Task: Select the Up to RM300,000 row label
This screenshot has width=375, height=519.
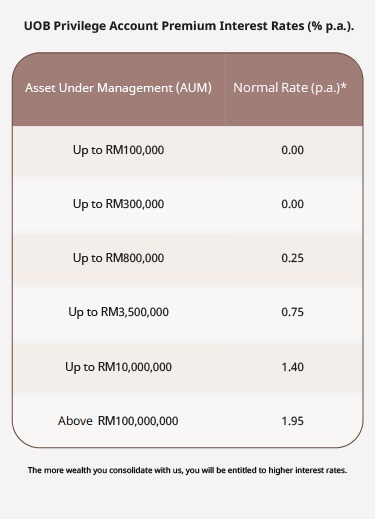Action: [118, 204]
